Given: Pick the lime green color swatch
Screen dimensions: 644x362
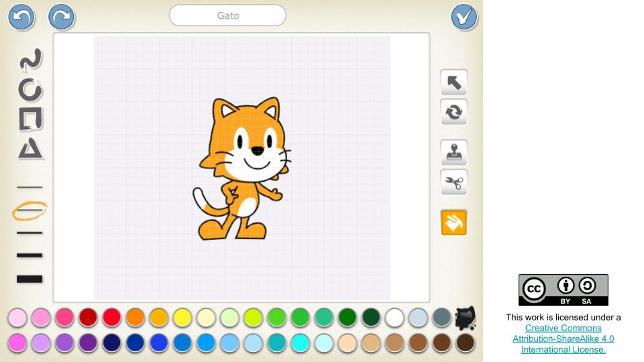Looking at the screenshot, I should pyautogui.click(x=253, y=318).
